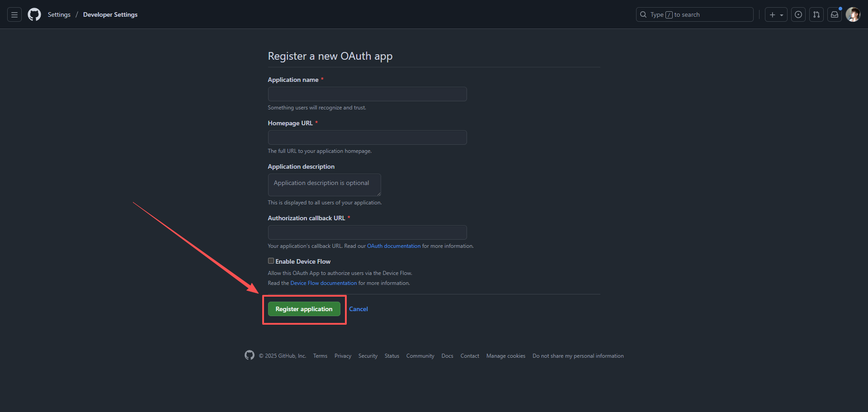Go to Settings breadcrumb
The width and height of the screenshot is (868, 412).
click(59, 15)
